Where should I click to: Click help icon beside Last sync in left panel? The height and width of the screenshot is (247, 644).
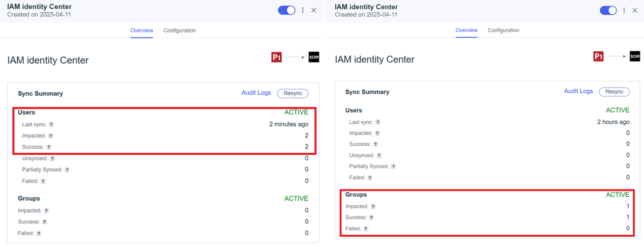pos(51,124)
